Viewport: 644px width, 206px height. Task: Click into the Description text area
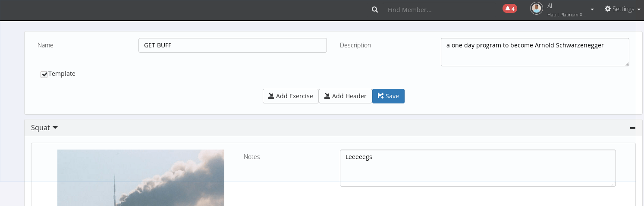[x=535, y=52]
